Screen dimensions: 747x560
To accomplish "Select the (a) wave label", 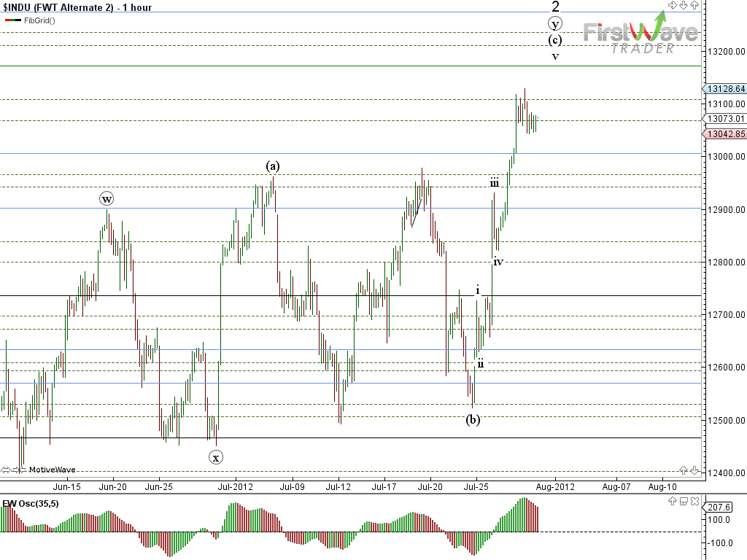I will click(273, 166).
